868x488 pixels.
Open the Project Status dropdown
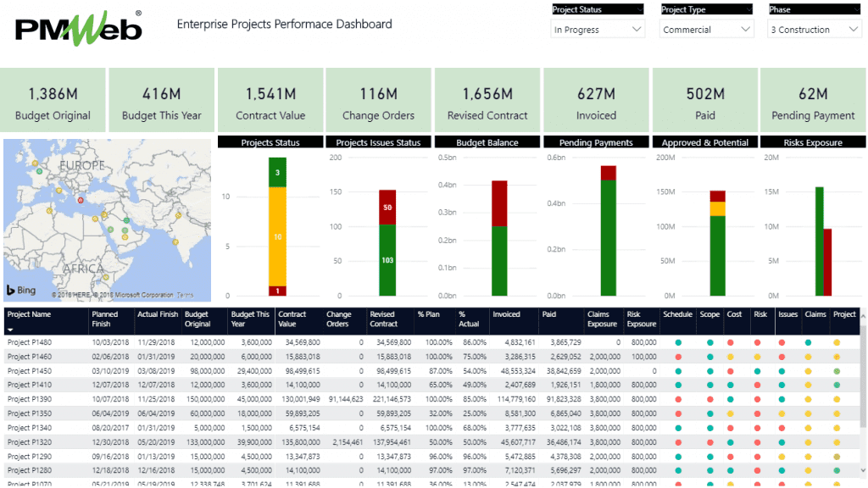pyautogui.click(x=598, y=30)
